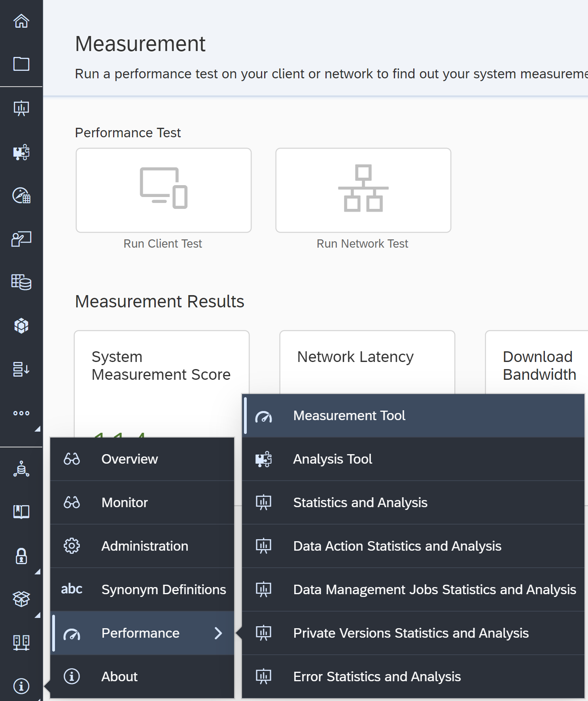This screenshot has height=701, width=588.
Task: Click System Measurement Score card title
Action: click(161, 366)
